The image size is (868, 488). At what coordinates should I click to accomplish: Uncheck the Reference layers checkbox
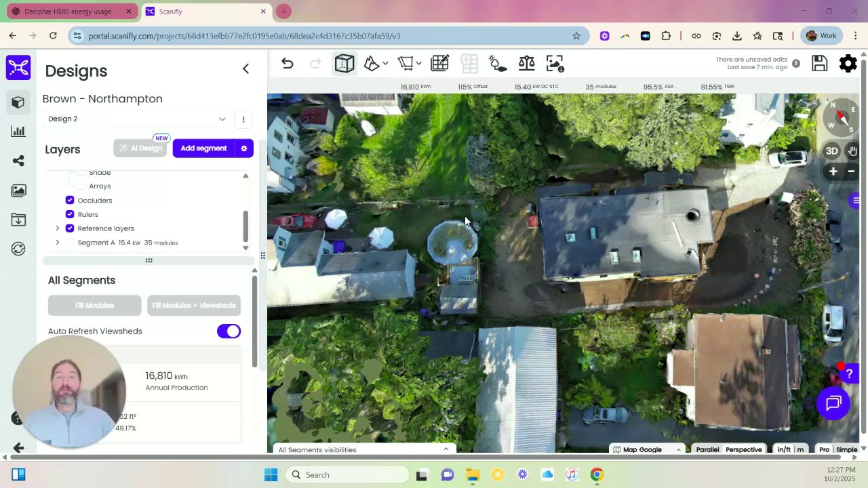70,228
